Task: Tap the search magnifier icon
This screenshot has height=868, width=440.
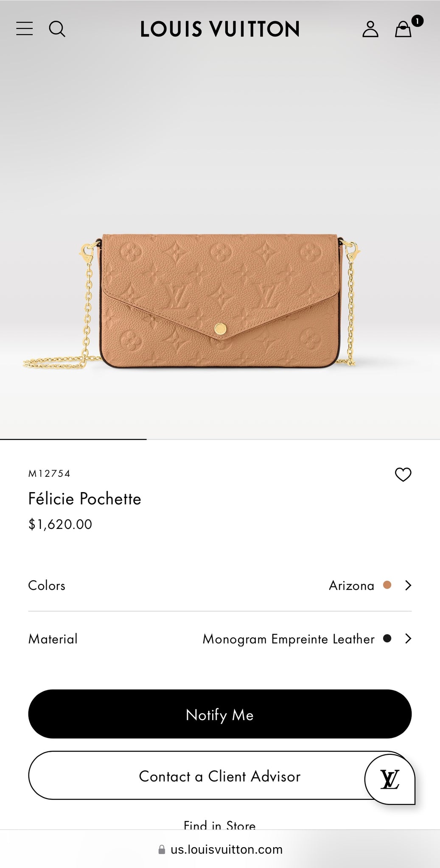Action: click(57, 29)
